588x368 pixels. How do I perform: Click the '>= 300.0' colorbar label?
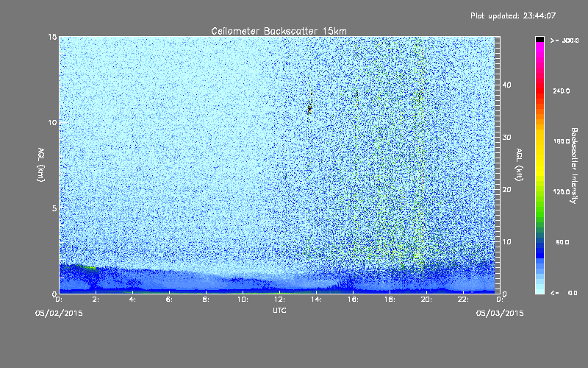pyautogui.click(x=564, y=40)
